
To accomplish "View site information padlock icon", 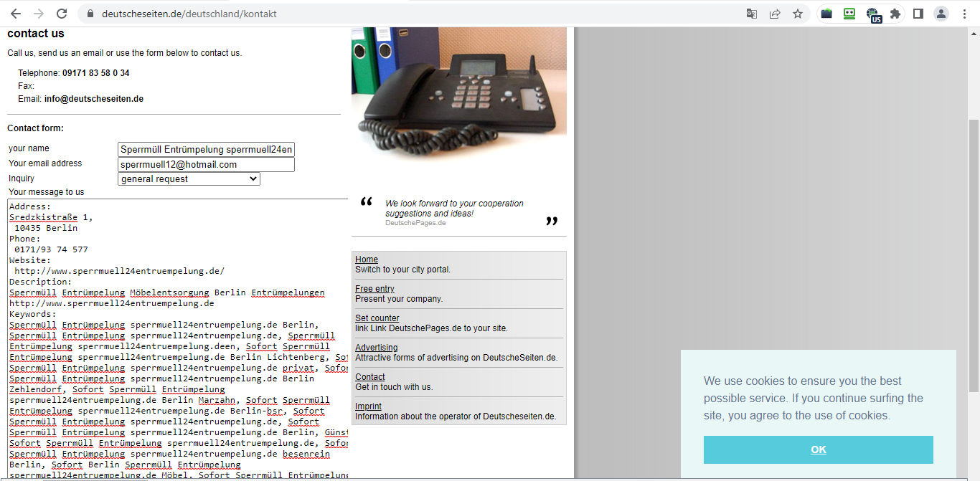I will click(x=90, y=14).
